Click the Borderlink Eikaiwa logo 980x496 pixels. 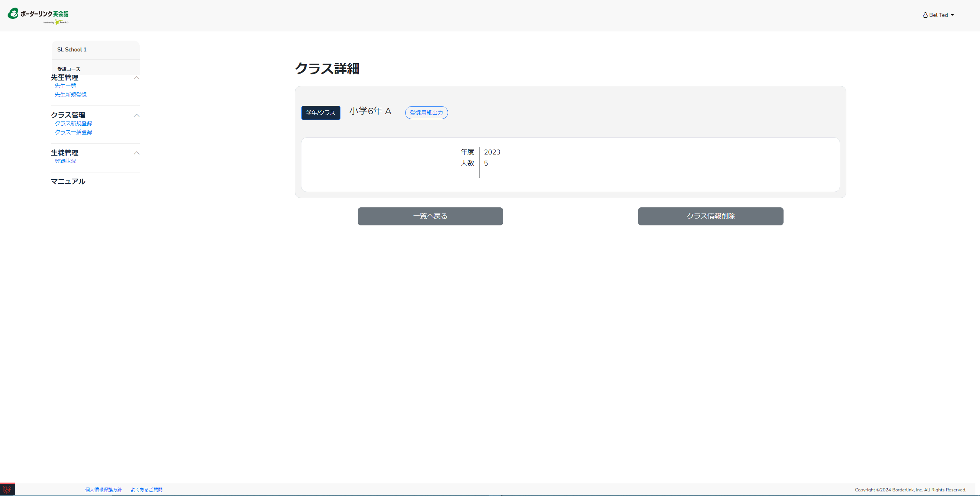(38, 15)
